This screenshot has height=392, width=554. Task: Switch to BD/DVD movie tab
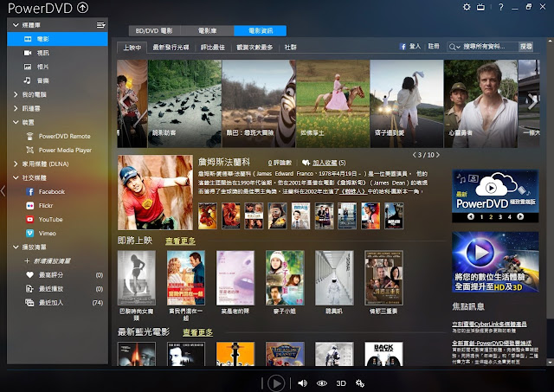(154, 31)
